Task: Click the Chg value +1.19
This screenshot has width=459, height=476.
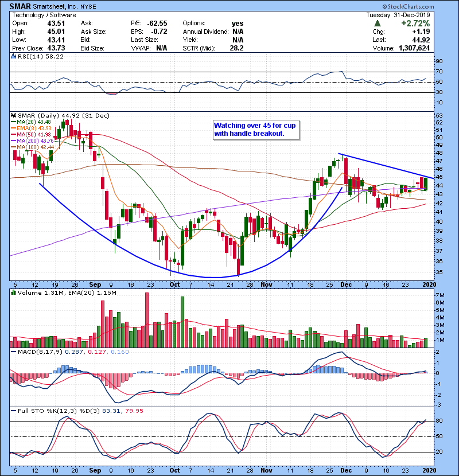Action: (x=421, y=32)
